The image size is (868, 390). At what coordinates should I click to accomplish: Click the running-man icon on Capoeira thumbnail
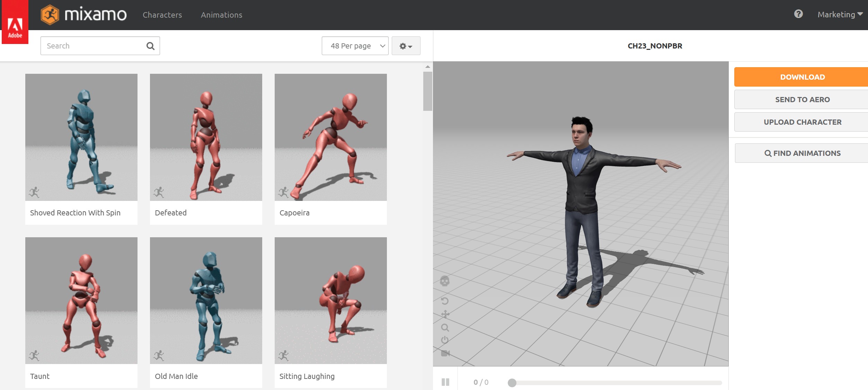pos(284,192)
